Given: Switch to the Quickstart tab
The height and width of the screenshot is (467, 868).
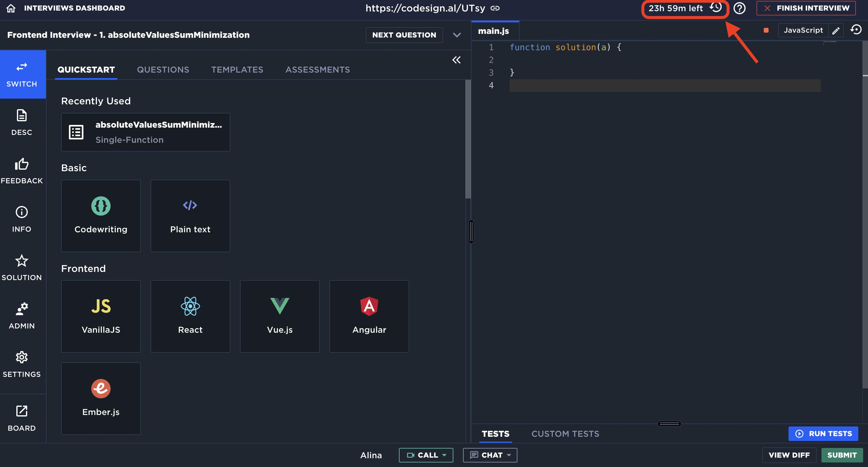Looking at the screenshot, I should [x=86, y=70].
